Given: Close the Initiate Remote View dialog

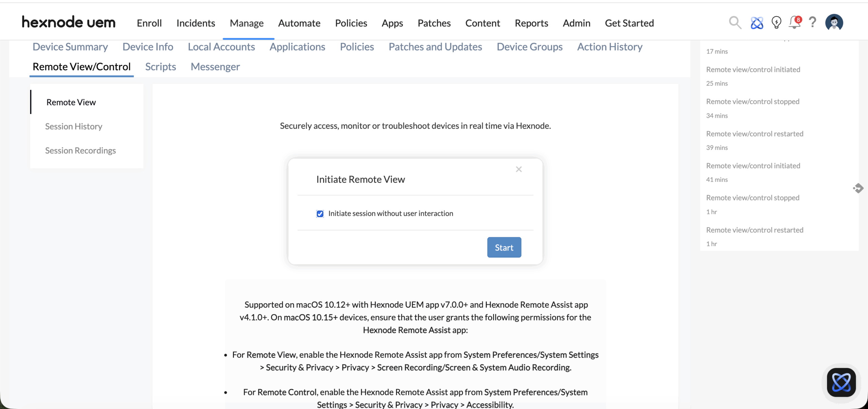Looking at the screenshot, I should point(518,169).
